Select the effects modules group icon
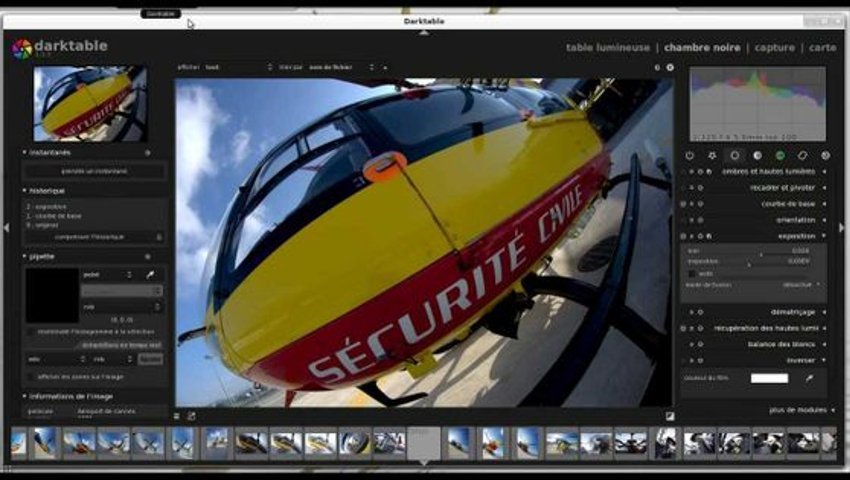The image size is (850, 480). tap(825, 156)
